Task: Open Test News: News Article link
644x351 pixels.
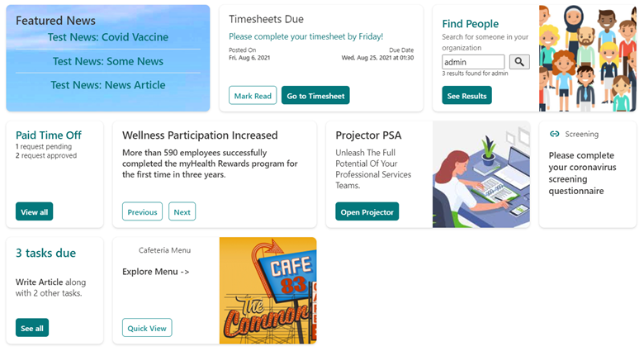Action: [108, 85]
